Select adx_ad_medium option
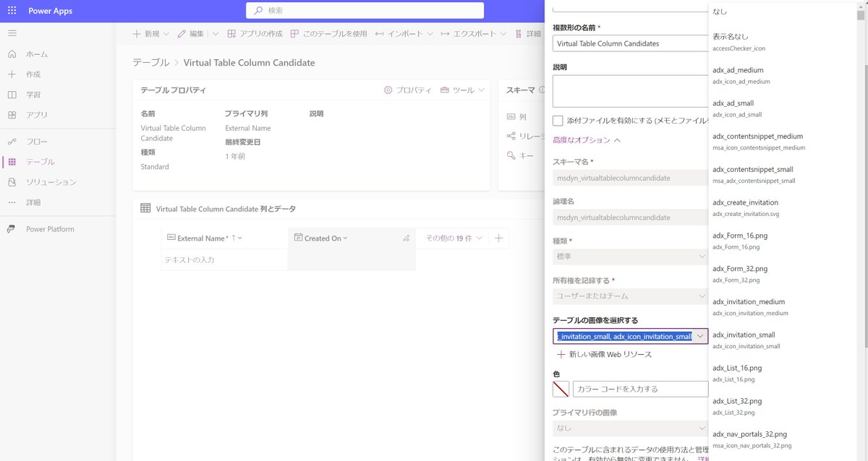 tap(783, 75)
